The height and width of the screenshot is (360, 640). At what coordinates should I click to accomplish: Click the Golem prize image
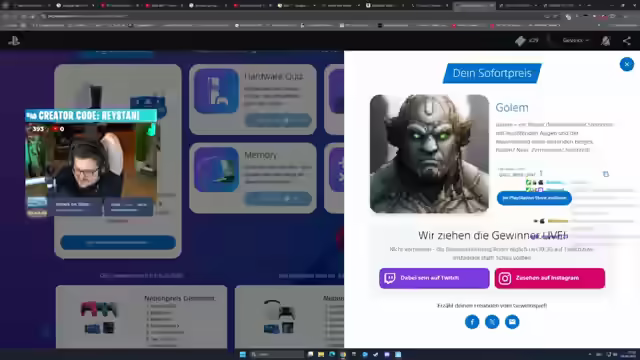(x=429, y=154)
